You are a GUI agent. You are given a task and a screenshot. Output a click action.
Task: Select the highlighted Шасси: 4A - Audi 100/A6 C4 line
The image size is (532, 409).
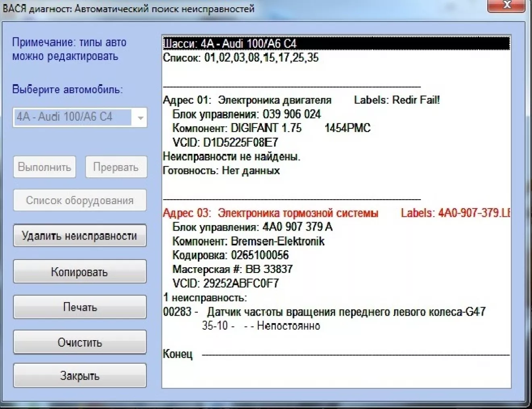tap(337, 43)
